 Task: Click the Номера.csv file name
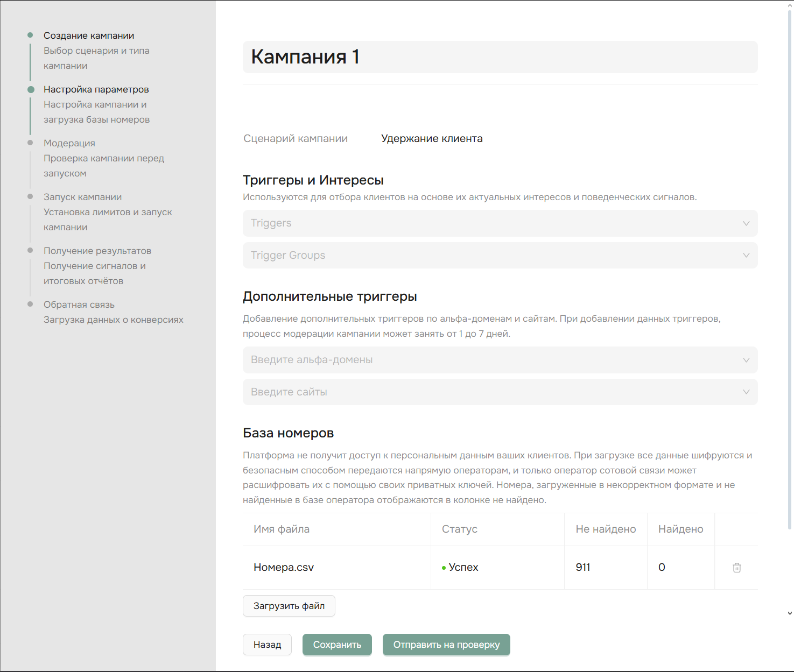tap(284, 568)
